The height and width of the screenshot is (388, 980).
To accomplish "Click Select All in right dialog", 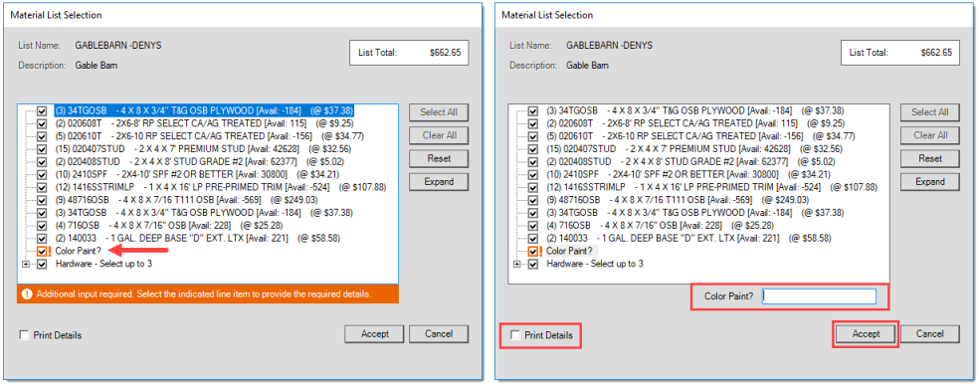I will click(x=930, y=112).
